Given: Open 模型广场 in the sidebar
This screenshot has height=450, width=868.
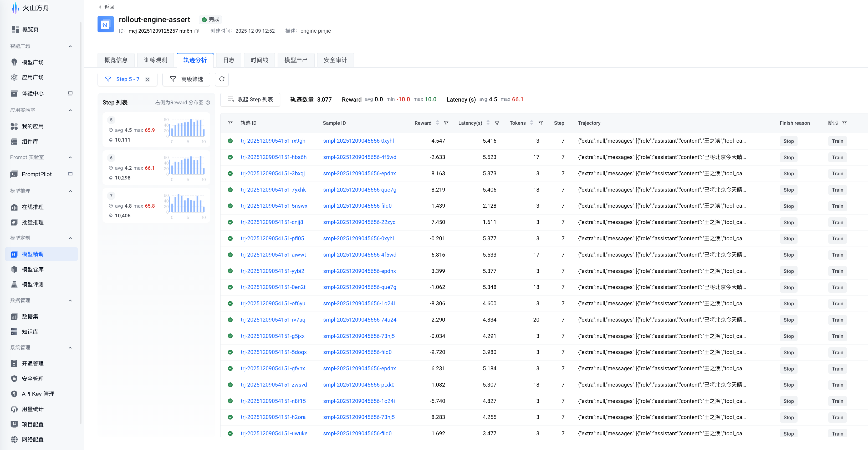Looking at the screenshot, I should pyautogui.click(x=33, y=62).
